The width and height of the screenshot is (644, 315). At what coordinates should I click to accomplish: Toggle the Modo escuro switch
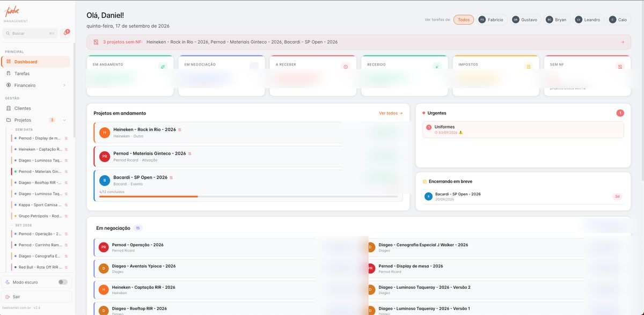pos(63,282)
